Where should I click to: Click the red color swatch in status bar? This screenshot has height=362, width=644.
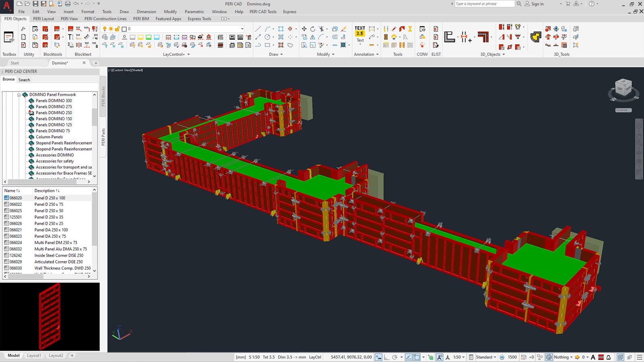tap(601, 357)
